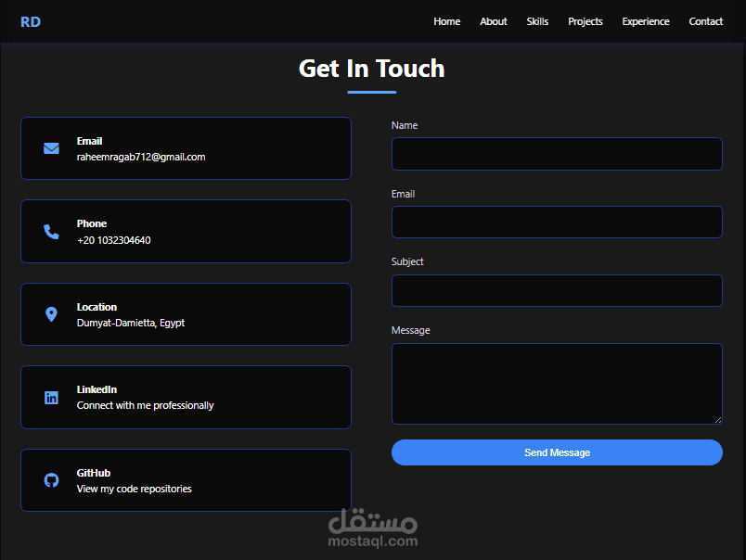Image resolution: width=746 pixels, height=560 pixels.
Task: Click the RD logo in header
Action: click(x=31, y=22)
